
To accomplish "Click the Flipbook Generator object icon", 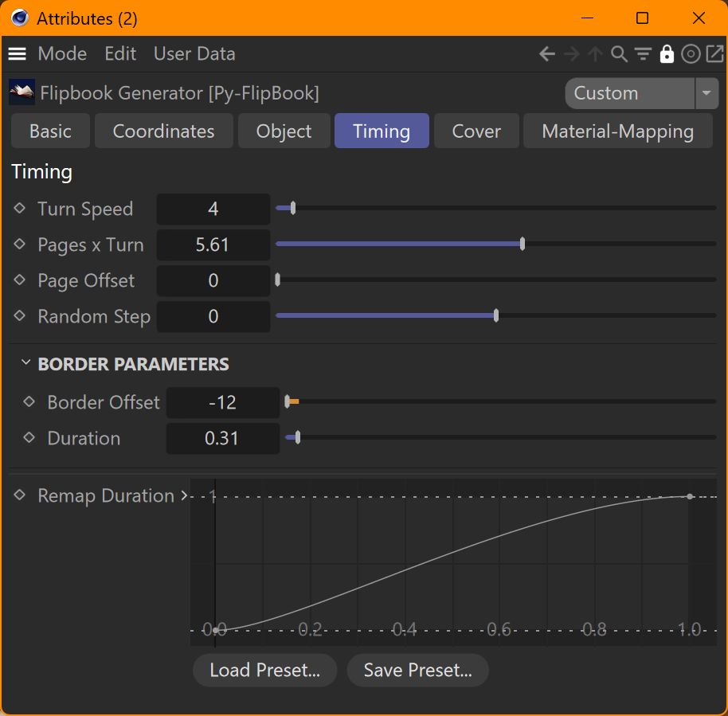I will click(22, 92).
